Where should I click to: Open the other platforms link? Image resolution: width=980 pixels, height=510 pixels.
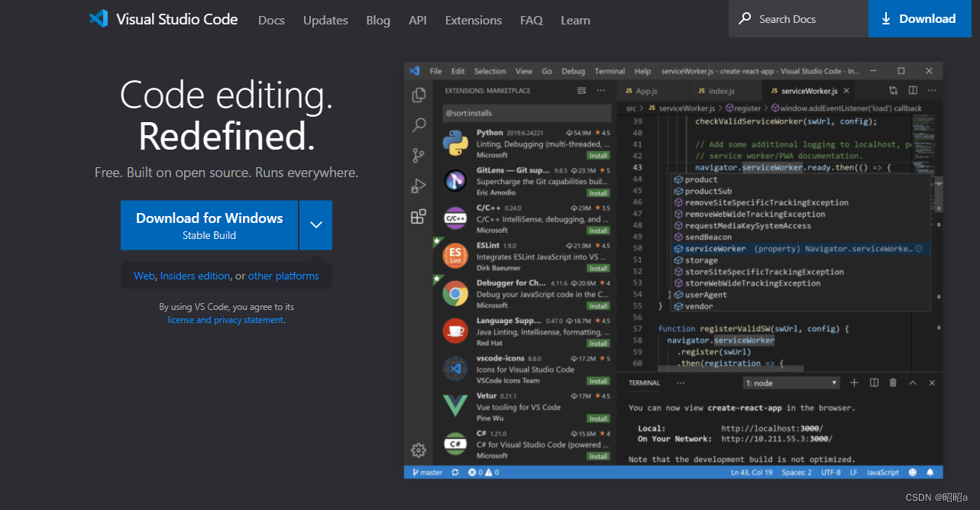click(x=283, y=276)
